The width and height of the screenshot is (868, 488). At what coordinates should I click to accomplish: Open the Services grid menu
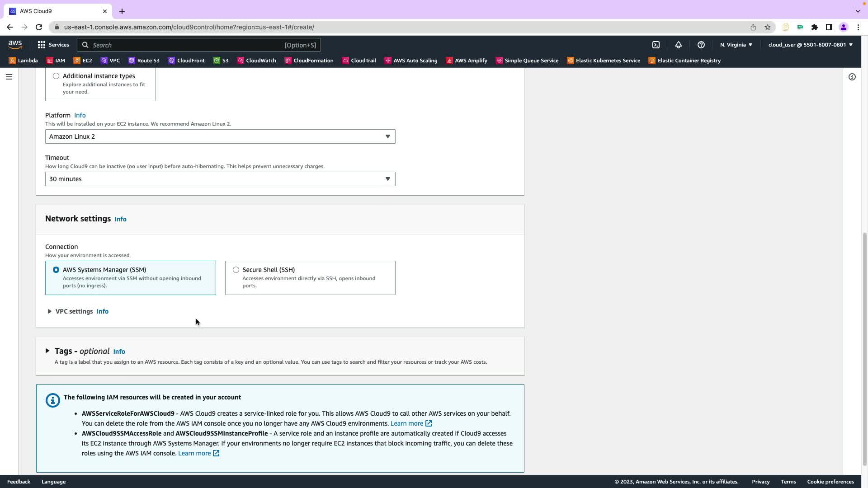[x=53, y=45]
